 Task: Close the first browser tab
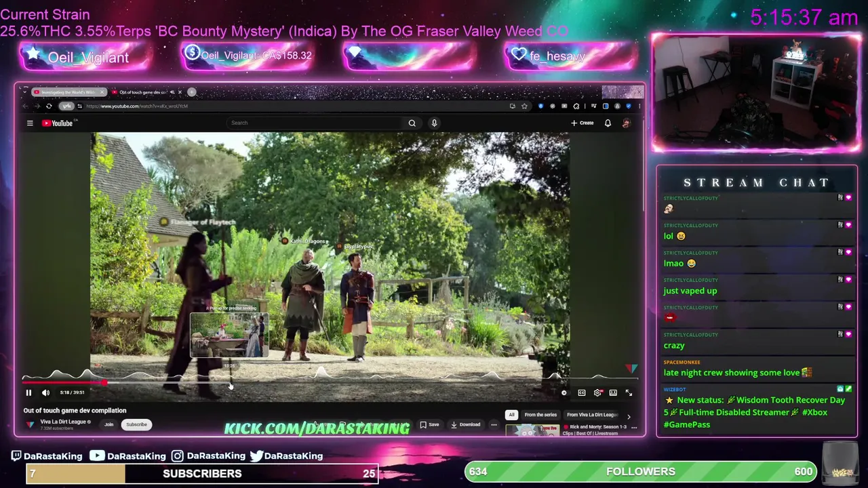tap(102, 92)
